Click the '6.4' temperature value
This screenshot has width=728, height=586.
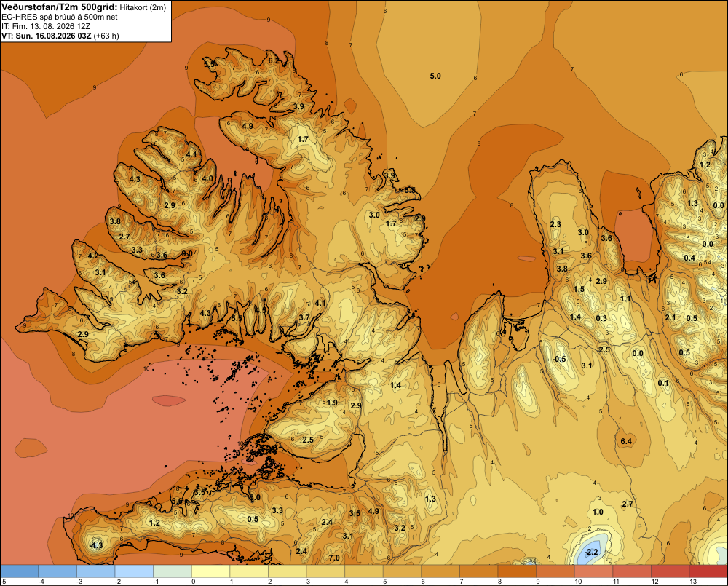[626, 441]
